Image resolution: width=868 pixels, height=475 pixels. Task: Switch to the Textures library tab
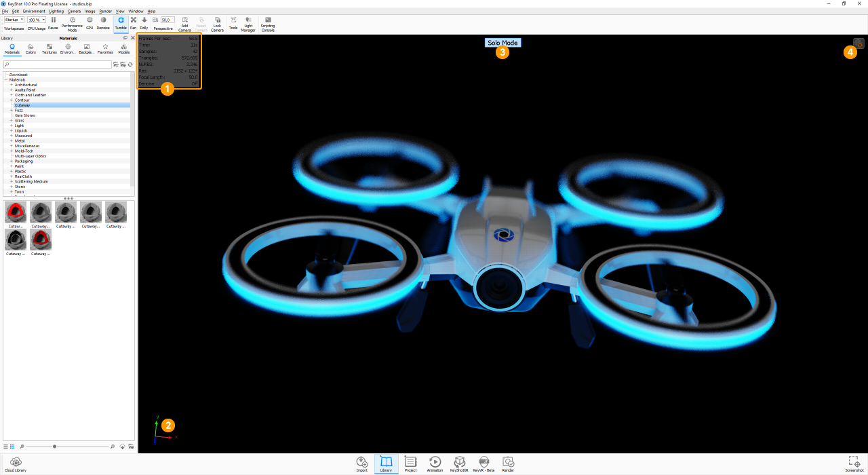tap(49, 47)
